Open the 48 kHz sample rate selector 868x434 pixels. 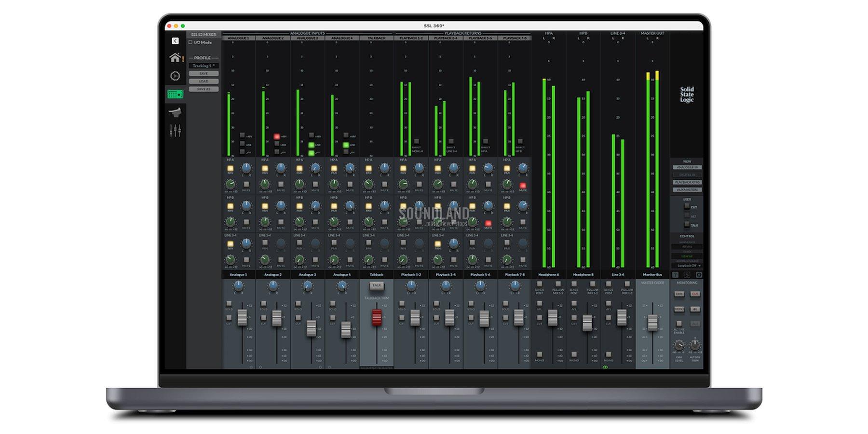coord(687,246)
